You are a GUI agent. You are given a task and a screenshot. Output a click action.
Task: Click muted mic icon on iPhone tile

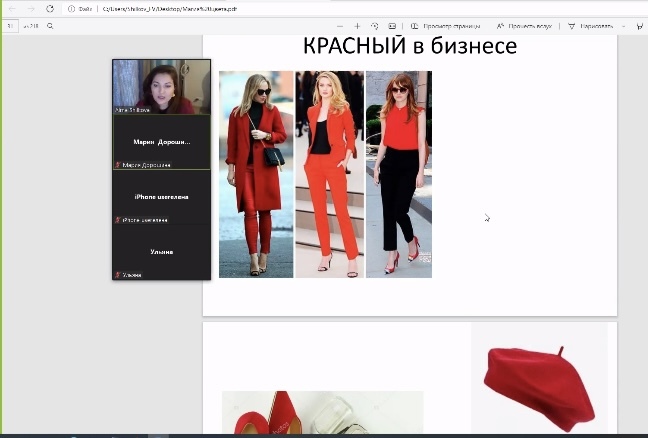point(118,220)
